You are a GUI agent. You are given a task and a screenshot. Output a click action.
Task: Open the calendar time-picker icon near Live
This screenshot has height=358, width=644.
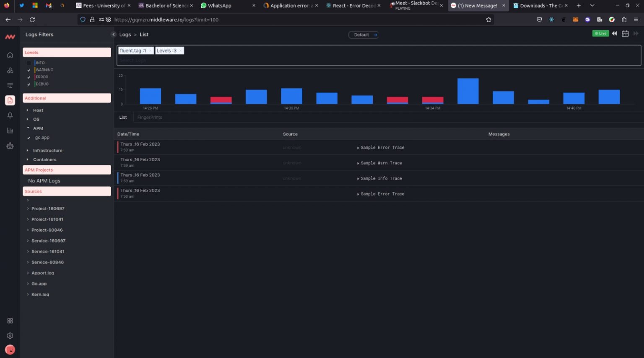click(x=625, y=33)
